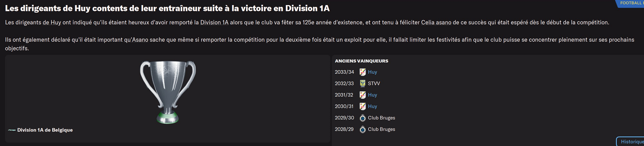This screenshot has width=644, height=146.
Task: Click the Club Bruges badge for 2028/29
Action: click(x=363, y=129)
